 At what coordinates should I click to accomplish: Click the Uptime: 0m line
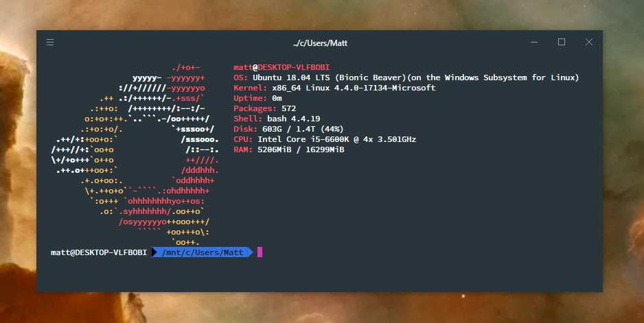257,98
